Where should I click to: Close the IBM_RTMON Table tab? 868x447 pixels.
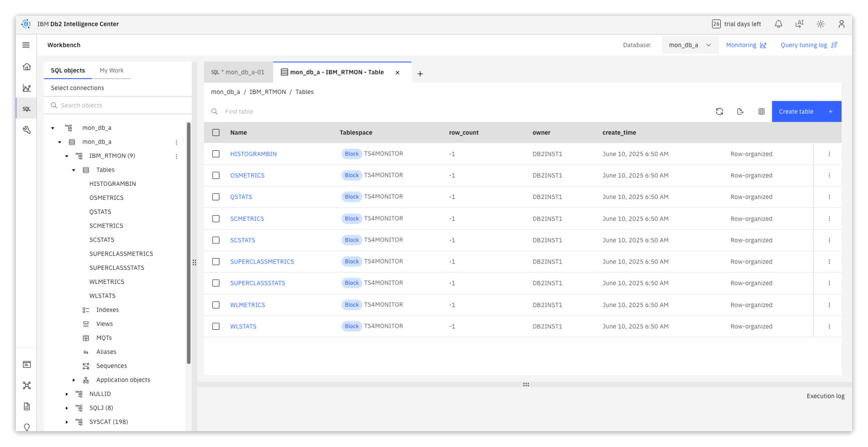(397, 73)
